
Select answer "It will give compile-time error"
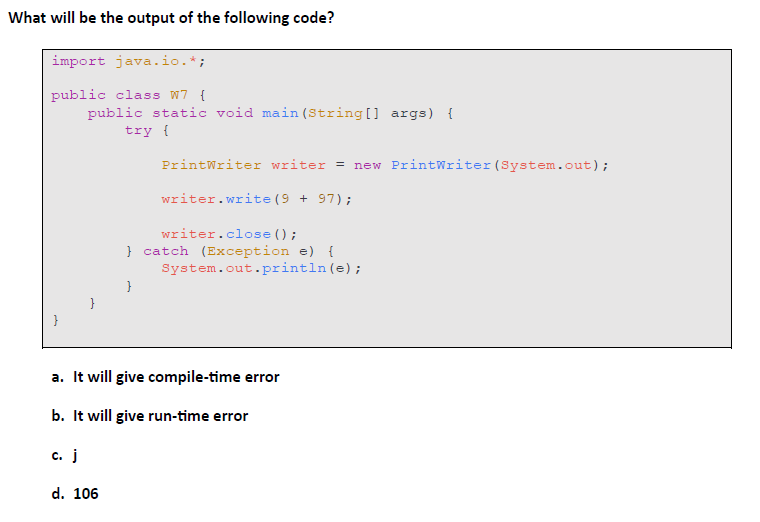pyautogui.click(x=176, y=377)
